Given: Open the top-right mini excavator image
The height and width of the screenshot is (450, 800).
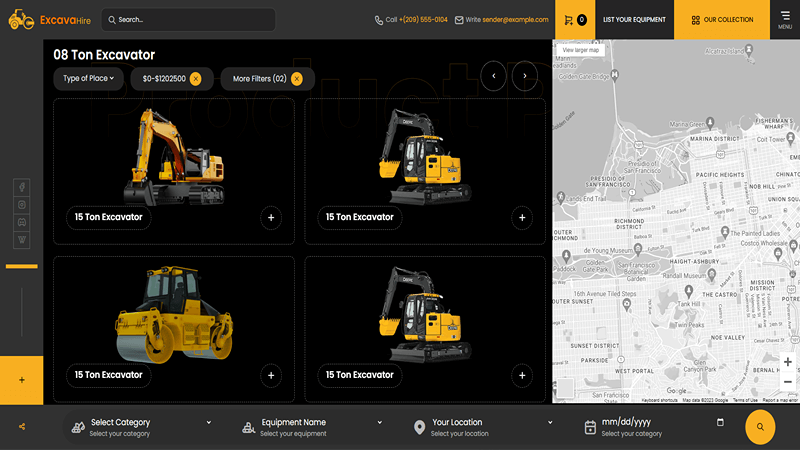Looking at the screenshot, I should pos(425,156).
